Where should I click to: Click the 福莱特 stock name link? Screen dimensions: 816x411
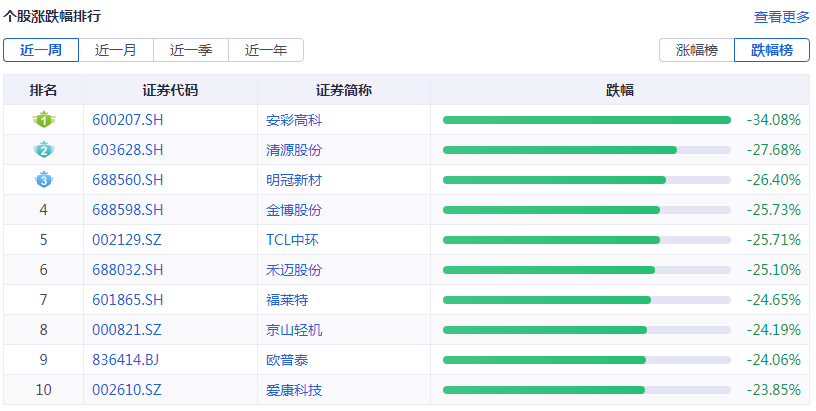287,300
